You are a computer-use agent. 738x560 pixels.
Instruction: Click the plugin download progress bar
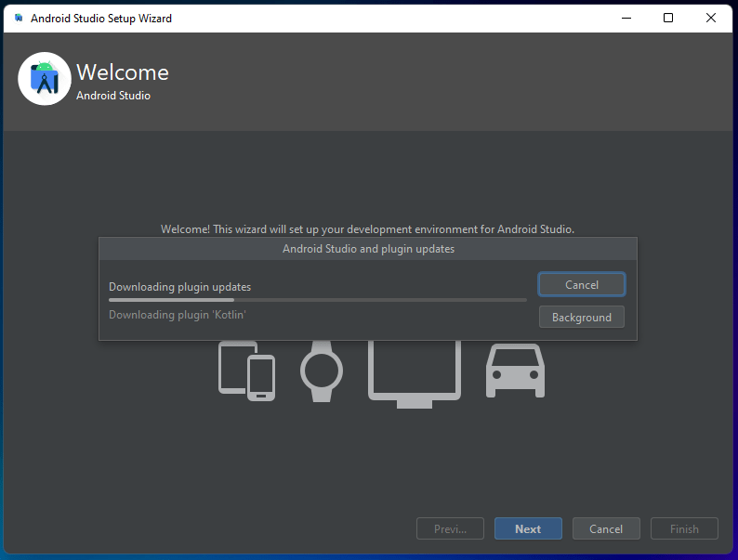point(318,300)
